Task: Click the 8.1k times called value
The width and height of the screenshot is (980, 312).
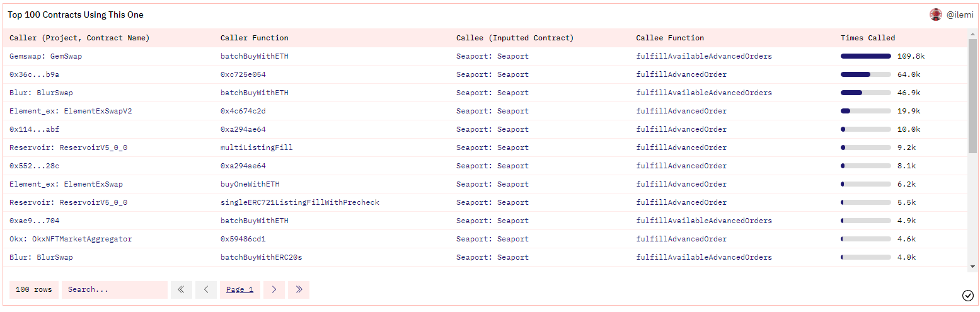Action: click(907, 166)
